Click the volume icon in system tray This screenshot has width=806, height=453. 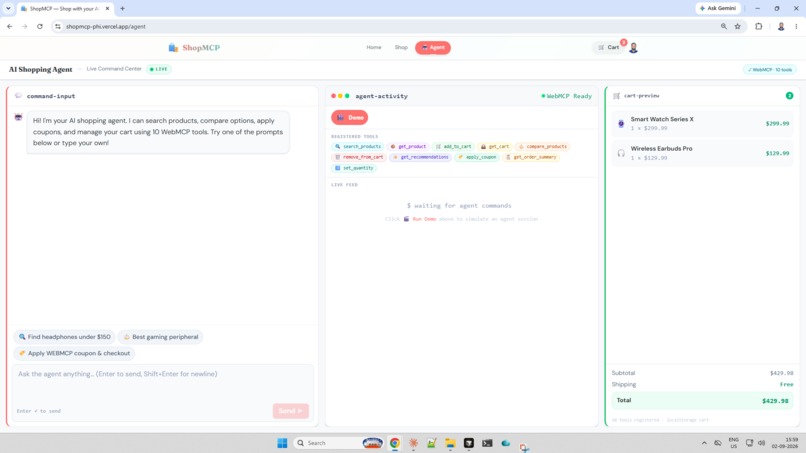point(761,443)
